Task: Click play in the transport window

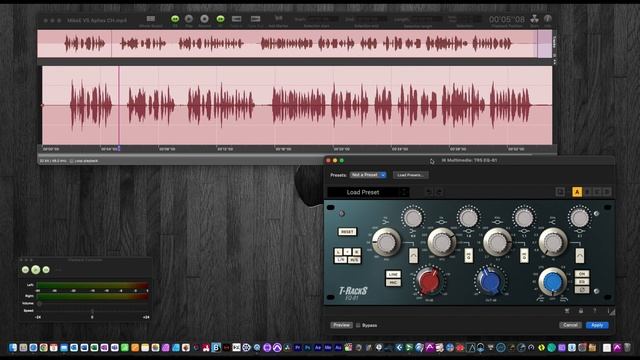Action: pos(36,269)
